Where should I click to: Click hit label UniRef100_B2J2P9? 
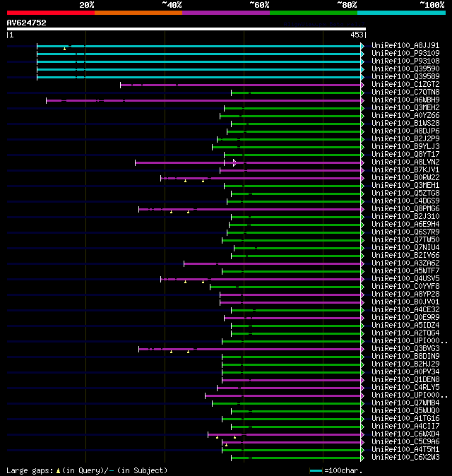(405, 138)
